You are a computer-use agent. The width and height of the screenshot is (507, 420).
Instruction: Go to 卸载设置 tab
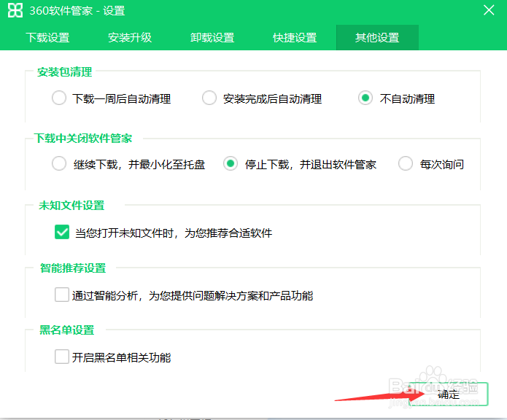click(212, 38)
